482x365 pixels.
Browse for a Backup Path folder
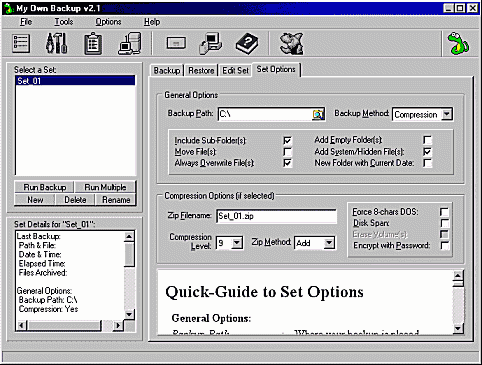318,114
